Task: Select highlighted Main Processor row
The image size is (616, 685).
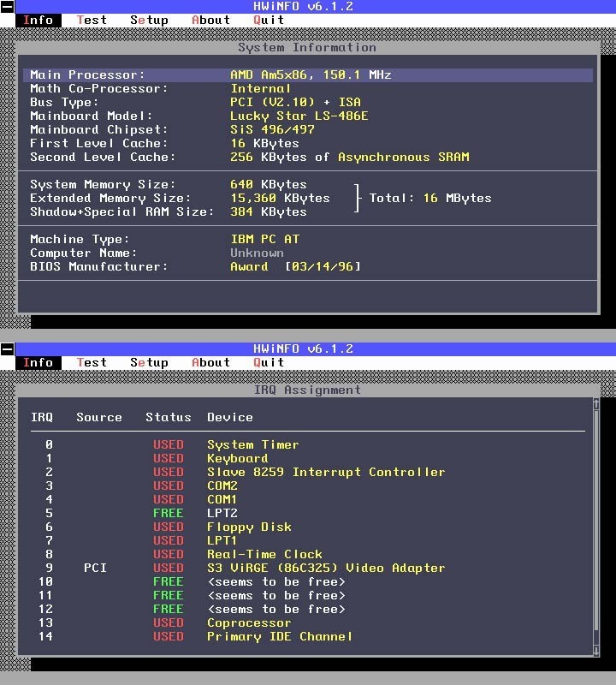Action: coord(308,75)
